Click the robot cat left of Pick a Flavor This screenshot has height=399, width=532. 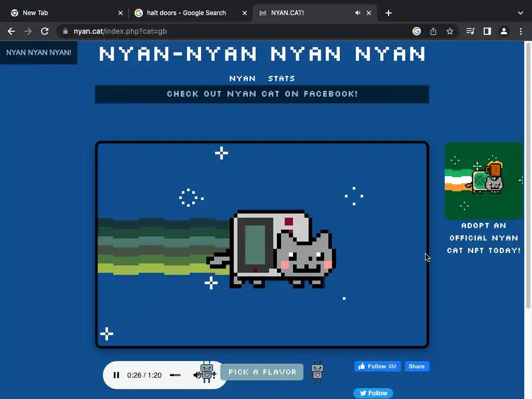[207, 372]
